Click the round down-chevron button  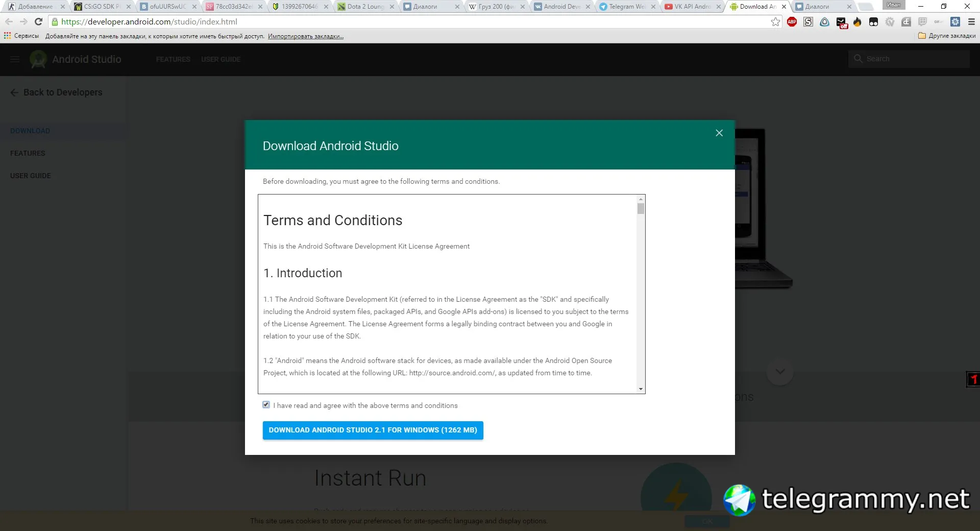point(780,371)
